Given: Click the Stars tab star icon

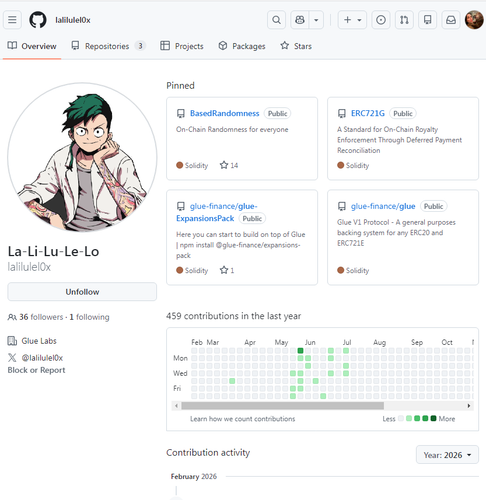Looking at the screenshot, I should [284, 45].
